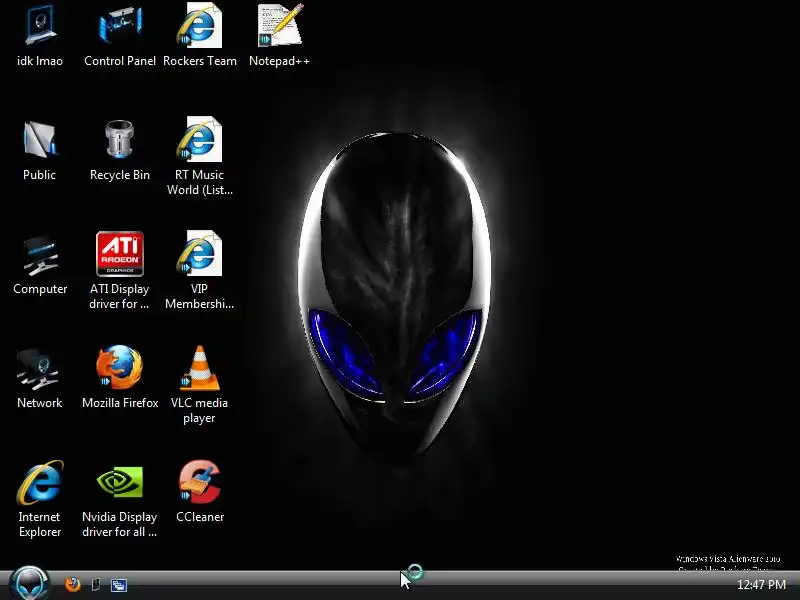This screenshot has width=800, height=600.
Task: Select the 'idk lmao' desktop icon
Action: click(40, 36)
